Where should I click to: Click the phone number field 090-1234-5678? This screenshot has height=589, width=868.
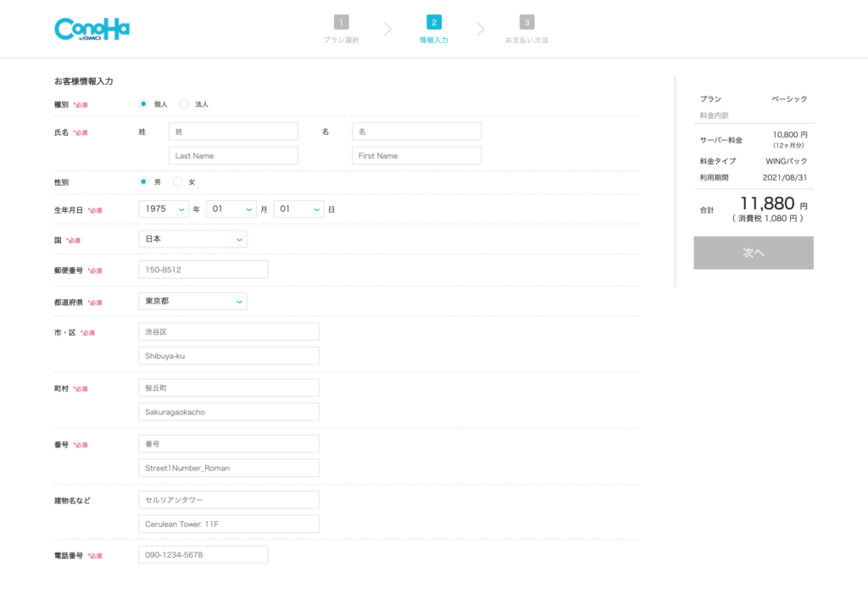(x=203, y=555)
